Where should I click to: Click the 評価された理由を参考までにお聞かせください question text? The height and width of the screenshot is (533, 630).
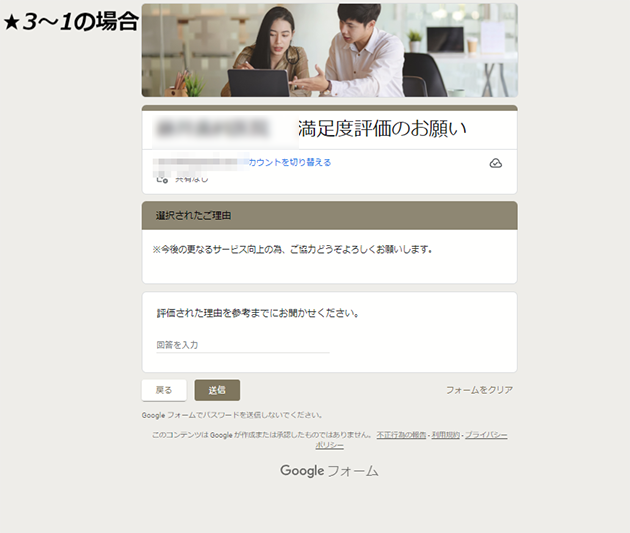click(x=258, y=313)
